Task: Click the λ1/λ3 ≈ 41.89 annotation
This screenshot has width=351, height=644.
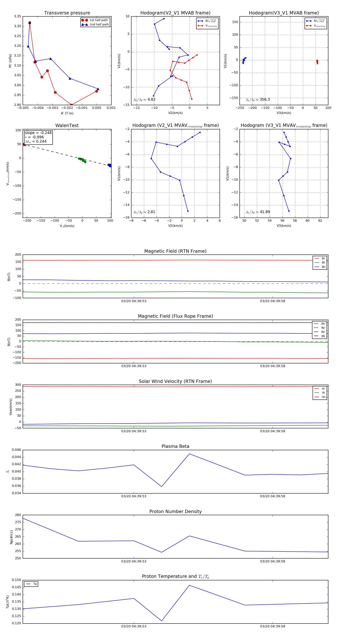Action: pos(258,212)
